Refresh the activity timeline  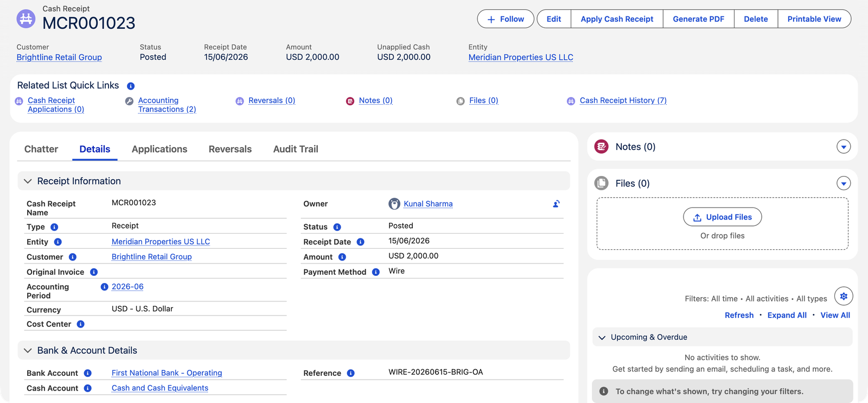coord(739,316)
